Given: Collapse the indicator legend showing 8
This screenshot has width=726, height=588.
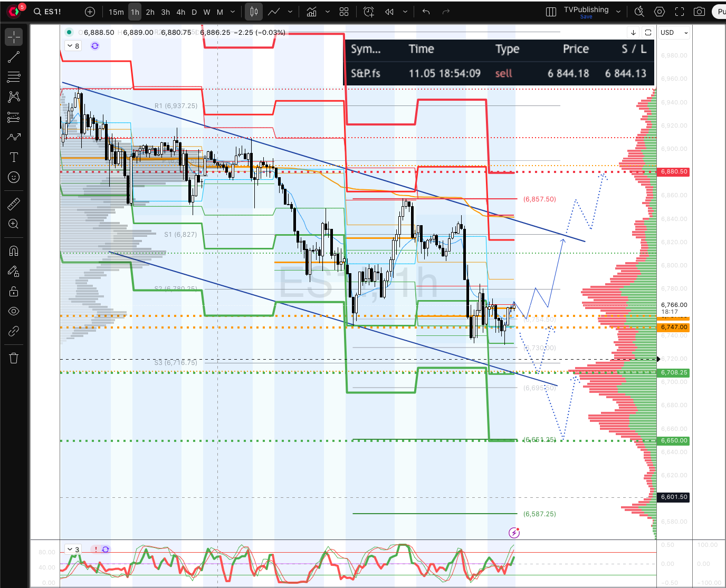Looking at the screenshot, I should (x=73, y=46).
